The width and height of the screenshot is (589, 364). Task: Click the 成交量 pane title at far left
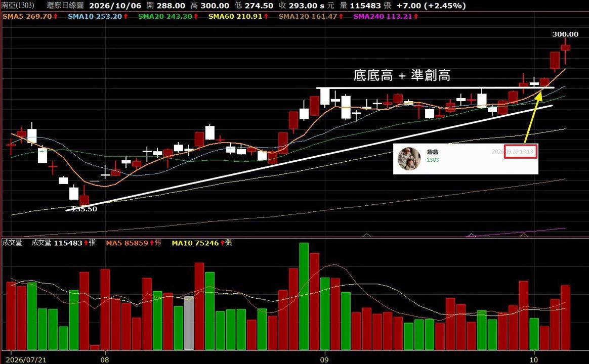(x=12, y=243)
